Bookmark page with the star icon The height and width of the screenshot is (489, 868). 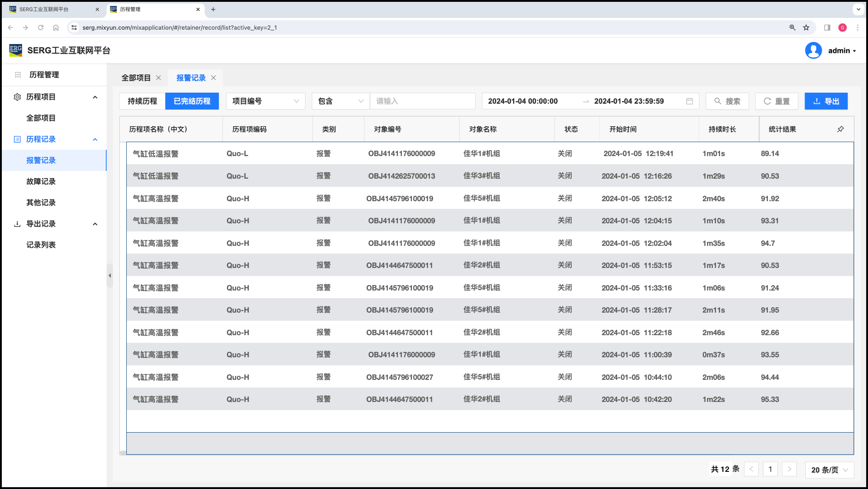tap(806, 28)
